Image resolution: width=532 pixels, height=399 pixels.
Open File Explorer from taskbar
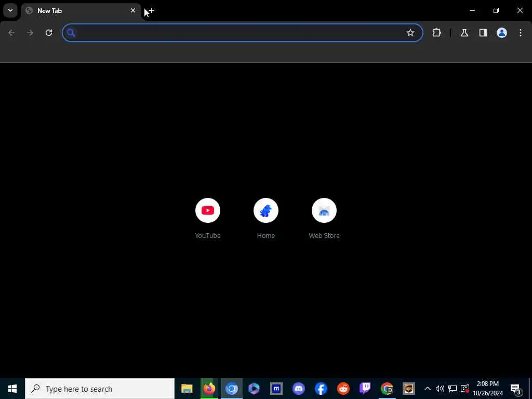click(187, 389)
